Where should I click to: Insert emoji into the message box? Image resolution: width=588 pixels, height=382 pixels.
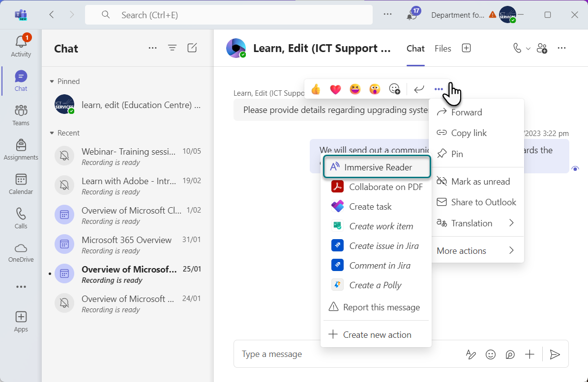[x=491, y=355]
